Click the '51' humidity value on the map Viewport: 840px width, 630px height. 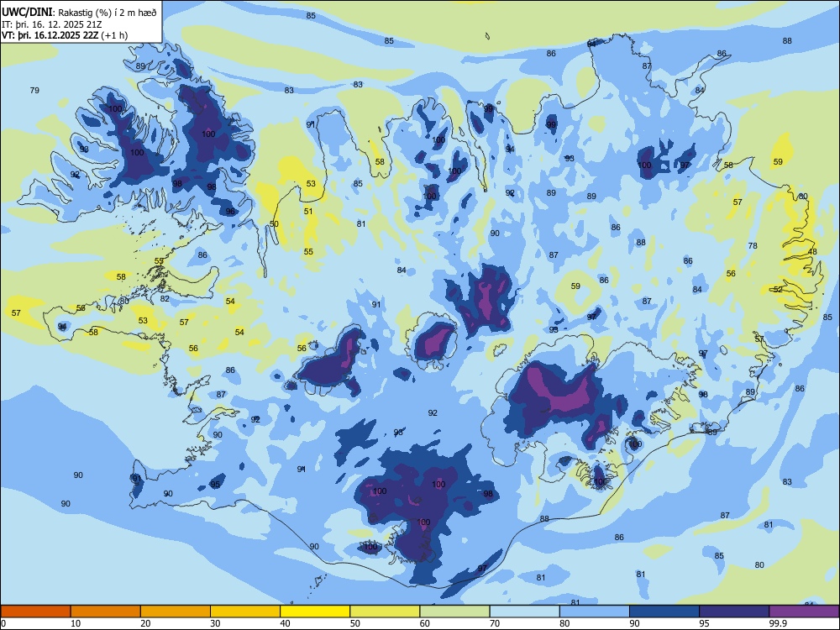[x=308, y=211]
